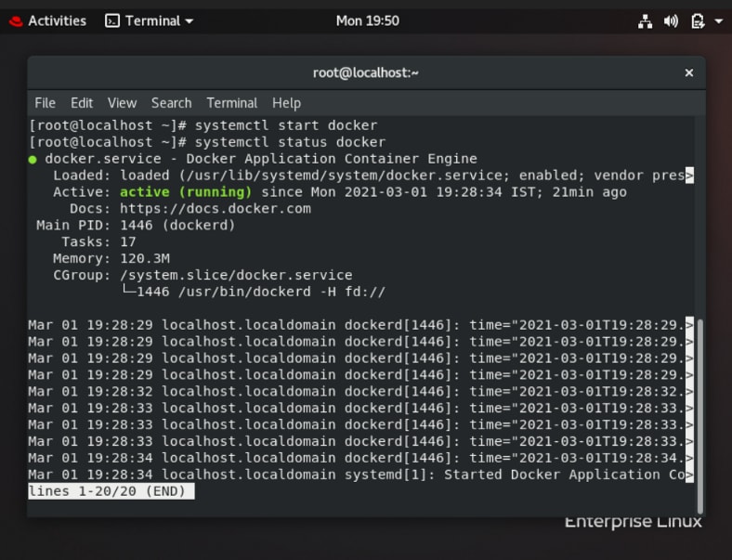The width and height of the screenshot is (732, 560).
Task: Open the Activities overview
Action: point(47,21)
